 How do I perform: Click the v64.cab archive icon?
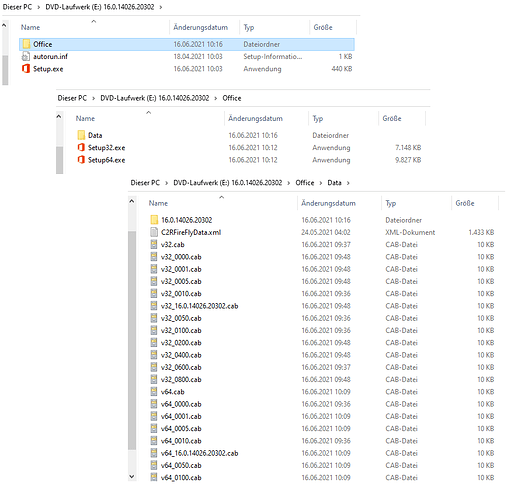coord(154,392)
